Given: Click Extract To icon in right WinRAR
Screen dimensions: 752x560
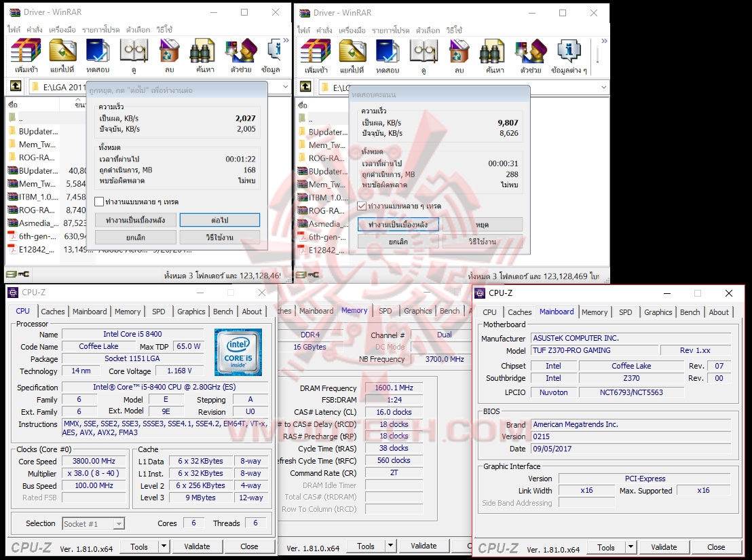Looking at the screenshot, I should (x=352, y=52).
